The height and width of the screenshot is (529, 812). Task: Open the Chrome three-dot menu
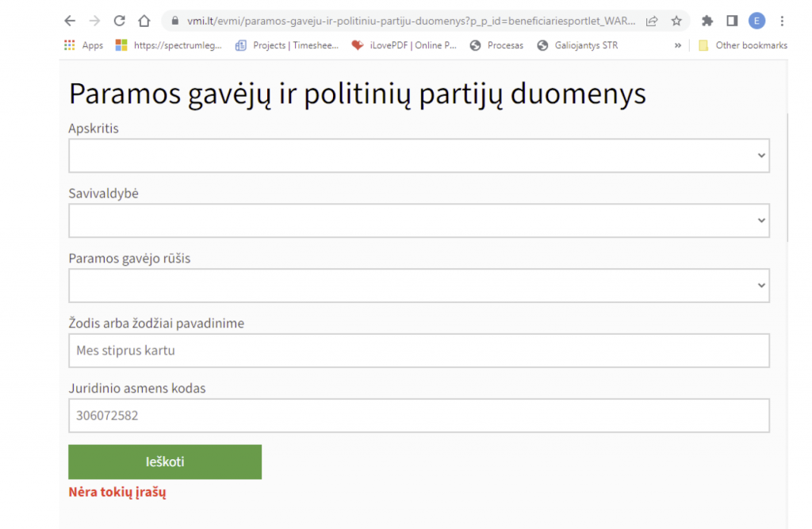pyautogui.click(x=782, y=21)
